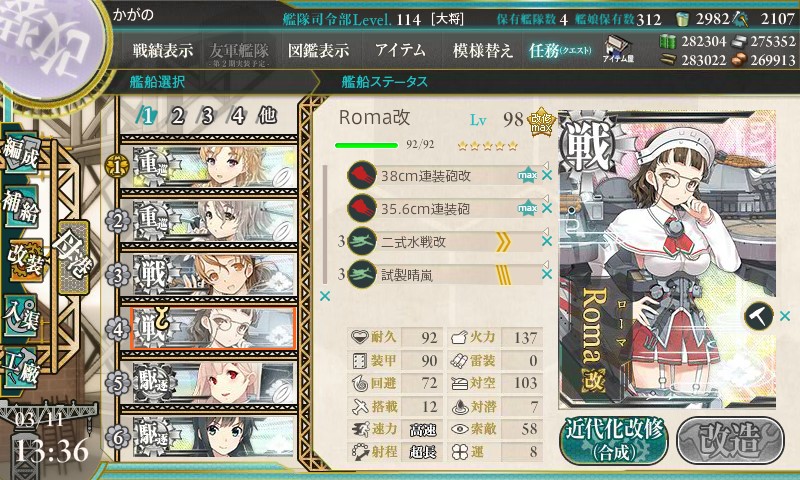The height and width of the screenshot is (480, 800).
Task: Clear all equipment with the left X
Action: coord(324,296)
